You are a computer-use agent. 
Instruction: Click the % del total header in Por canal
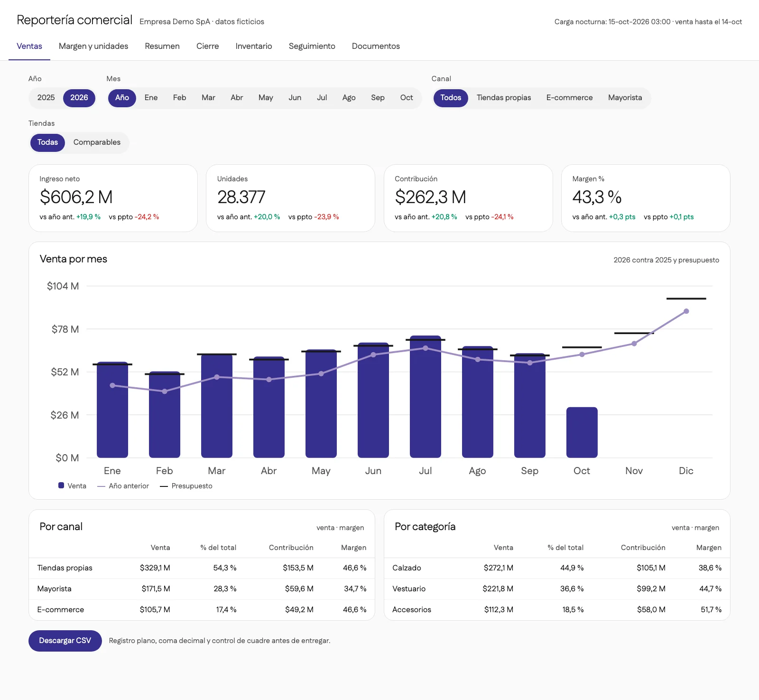[x=218, y=548]
